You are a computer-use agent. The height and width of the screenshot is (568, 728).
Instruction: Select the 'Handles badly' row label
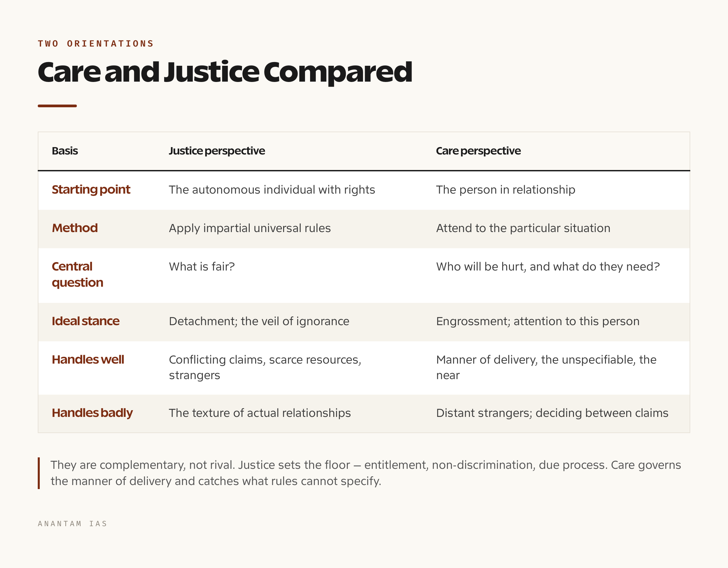pos(92,413)
